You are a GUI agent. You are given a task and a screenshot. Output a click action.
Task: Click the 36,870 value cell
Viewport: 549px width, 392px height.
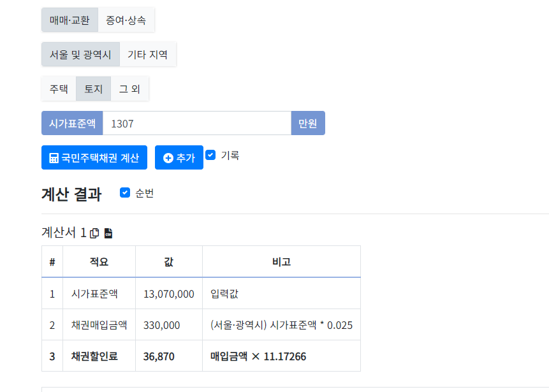tap(169, 356)
